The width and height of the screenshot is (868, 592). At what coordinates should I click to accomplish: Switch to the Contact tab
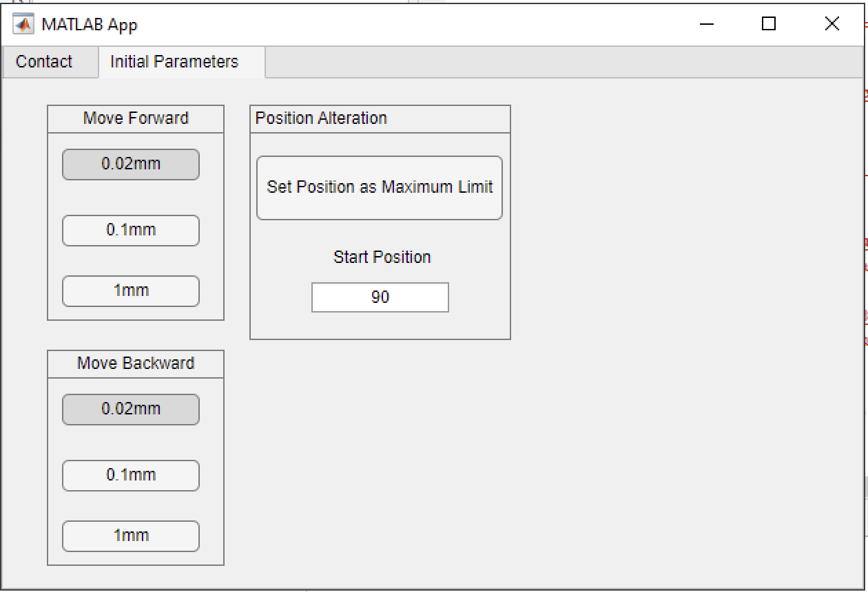point(43,62)
